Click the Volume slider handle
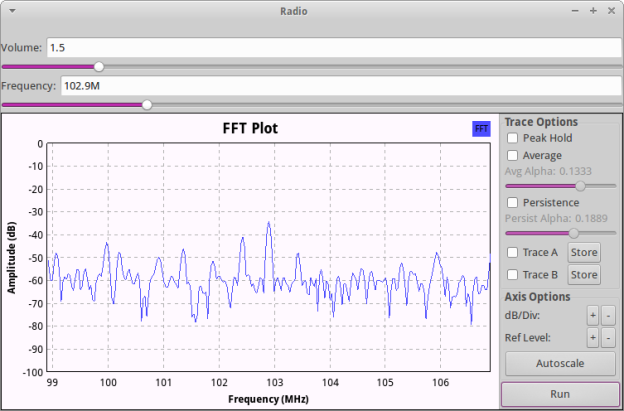Image resolution: width=624 pixels, height=411 pixels. [99, 66]
